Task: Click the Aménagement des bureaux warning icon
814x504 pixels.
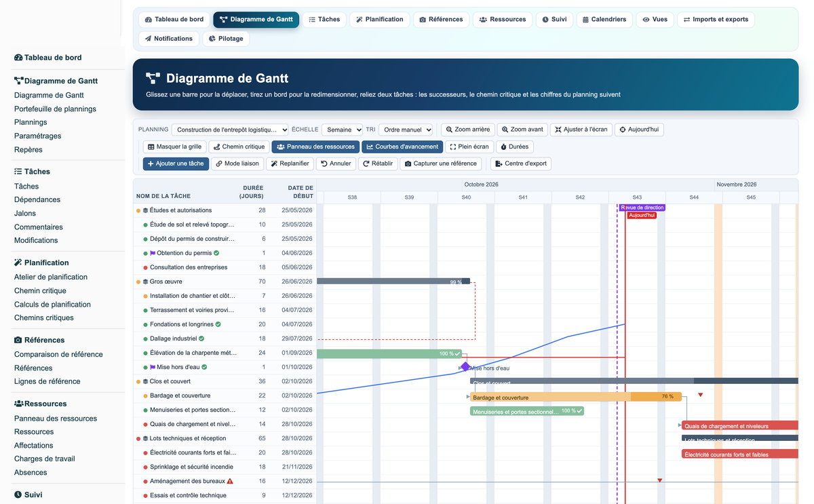Action: pos(230,481)
